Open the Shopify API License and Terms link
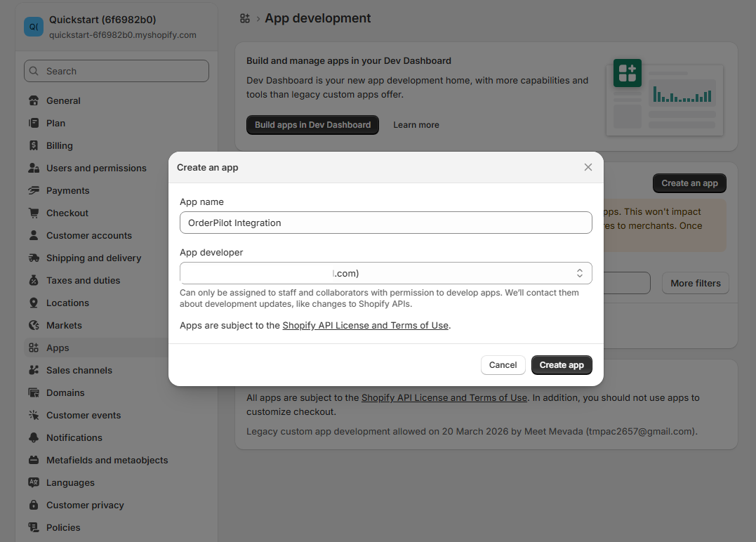The width and height of the screenshot is (756, 542). (x=365, y=325)
